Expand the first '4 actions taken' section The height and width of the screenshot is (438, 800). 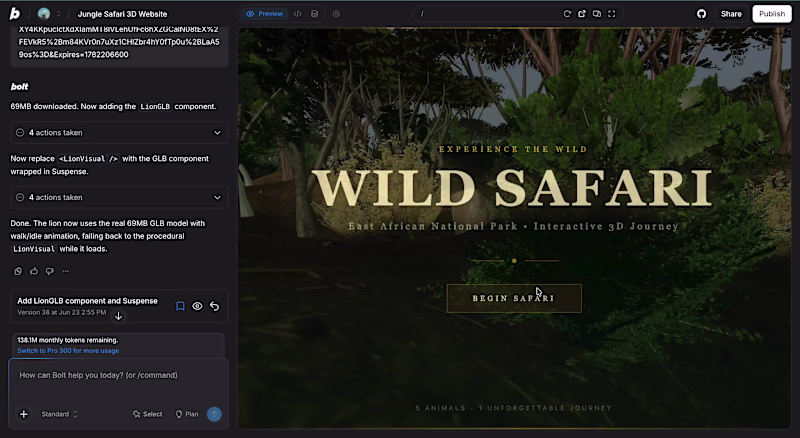119,133
